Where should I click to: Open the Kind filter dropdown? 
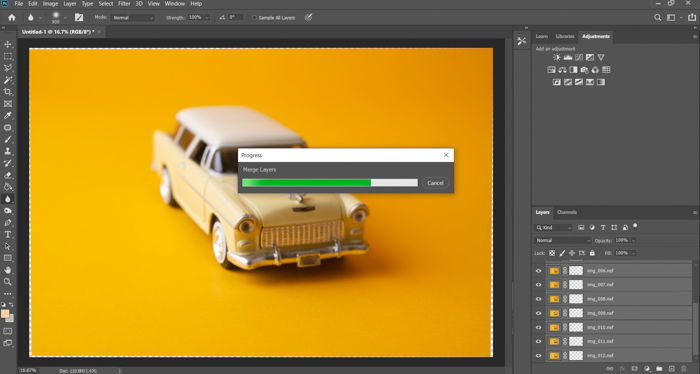tap(554, 228)
